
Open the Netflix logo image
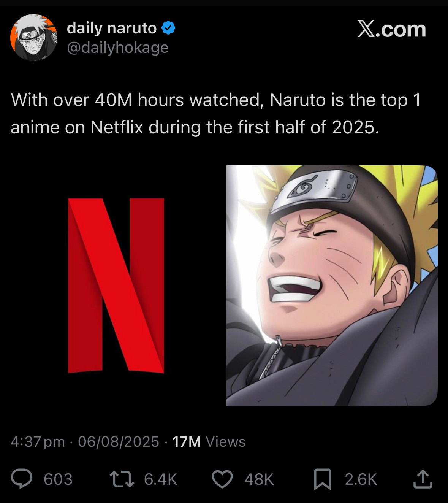tap(116, 286)
